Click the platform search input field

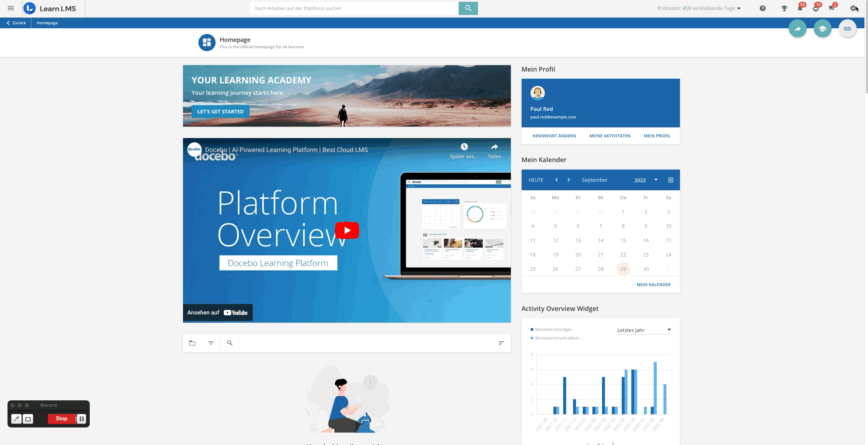tap(354, 8)
